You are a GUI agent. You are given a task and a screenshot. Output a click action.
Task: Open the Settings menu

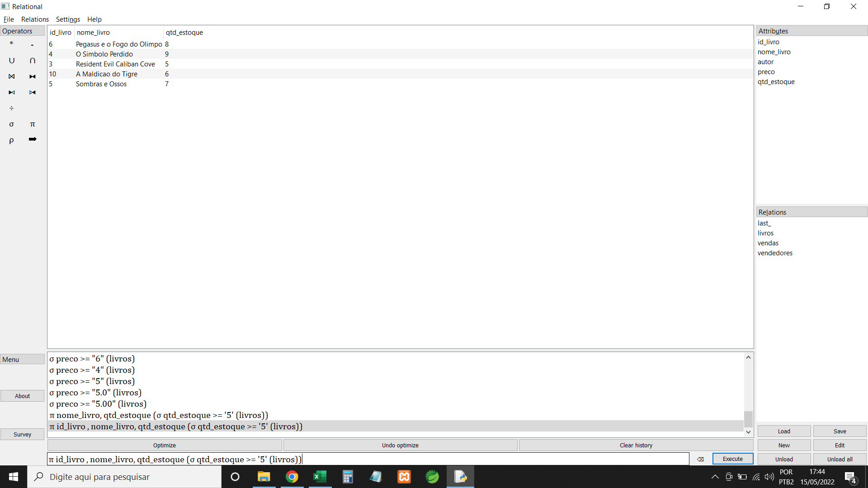pos(67,19)
